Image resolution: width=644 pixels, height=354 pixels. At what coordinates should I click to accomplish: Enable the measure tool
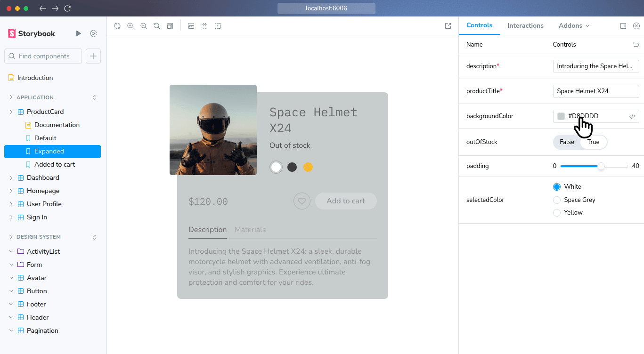pyautogui.click(x=191, y=26)
